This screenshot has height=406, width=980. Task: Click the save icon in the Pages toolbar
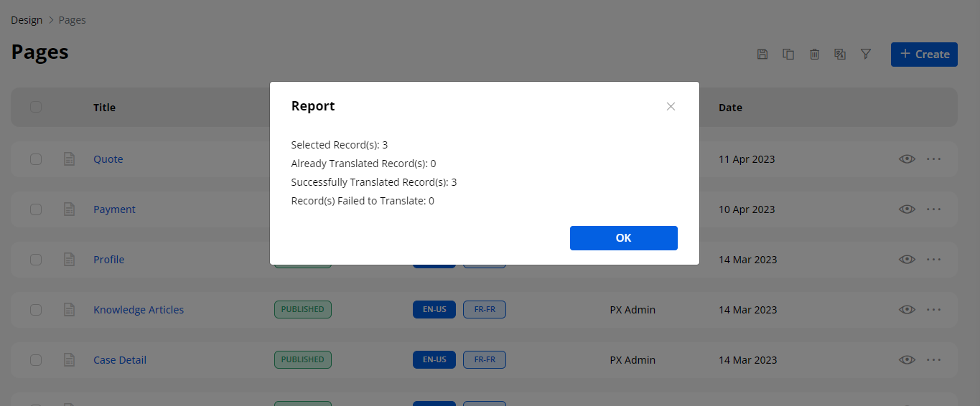coord(762,55)
